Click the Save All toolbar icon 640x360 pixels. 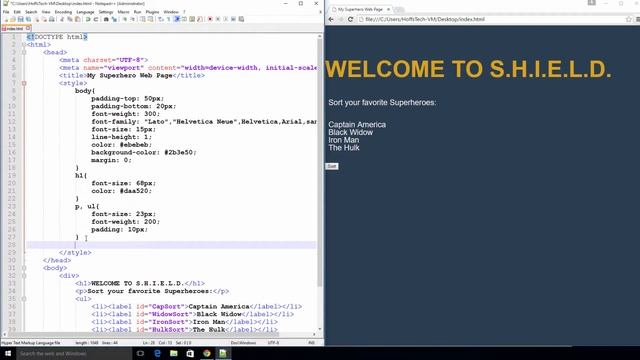[x=28, y=19]
